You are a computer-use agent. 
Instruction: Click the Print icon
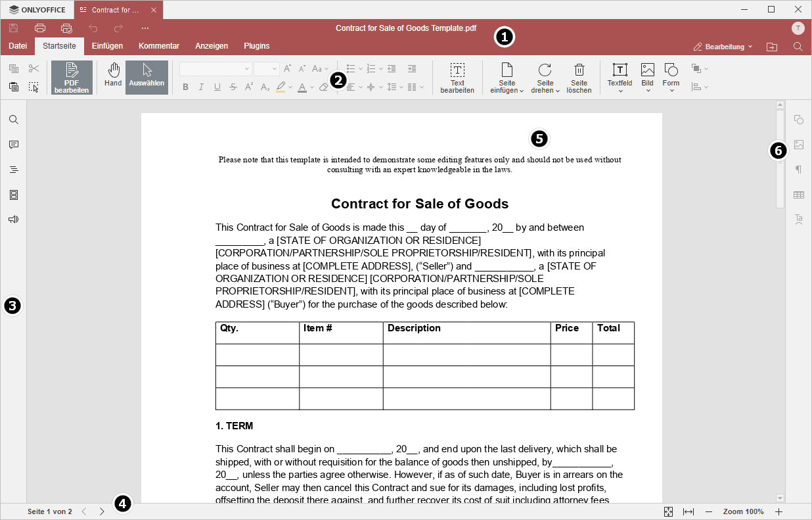point(40,28)
